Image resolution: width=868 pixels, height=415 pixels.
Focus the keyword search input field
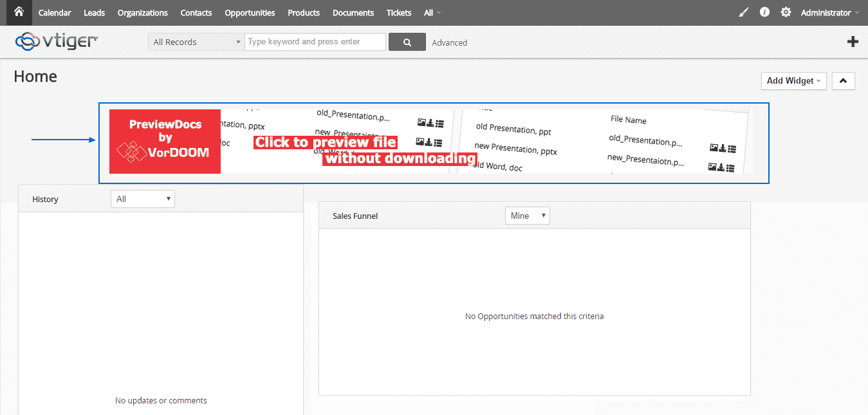point(315,42)
